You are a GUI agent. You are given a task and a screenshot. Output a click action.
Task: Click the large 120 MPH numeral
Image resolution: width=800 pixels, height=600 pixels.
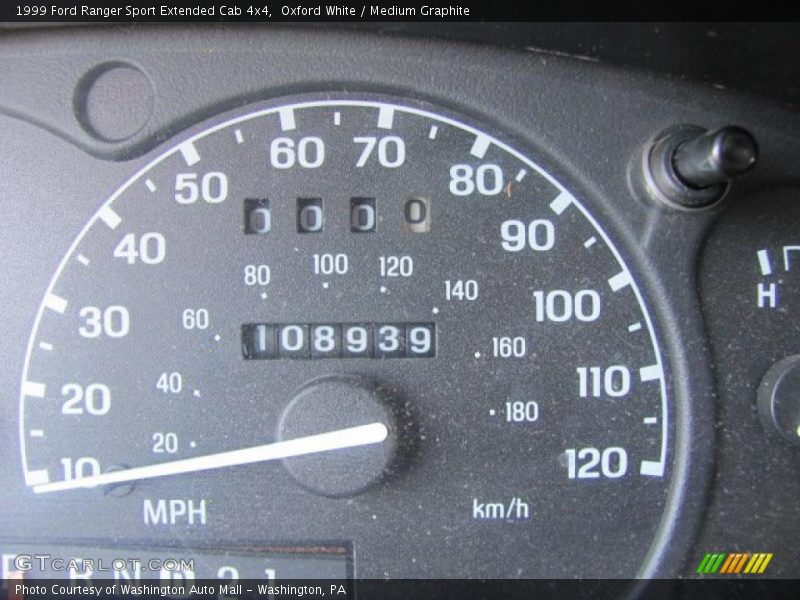click(596, 463)
